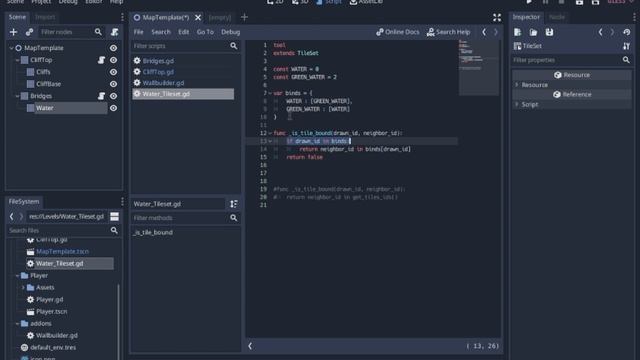Click search icon in Filter properties

tap(626, 60)
